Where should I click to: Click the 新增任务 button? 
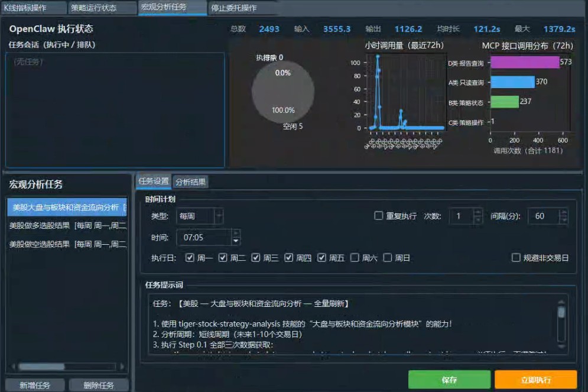[35, 385]
